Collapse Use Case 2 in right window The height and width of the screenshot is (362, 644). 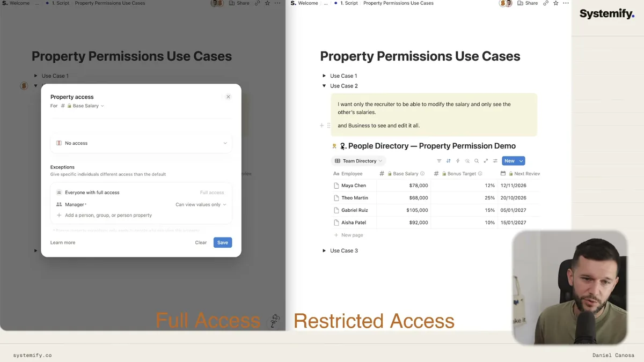pos(324,86)
